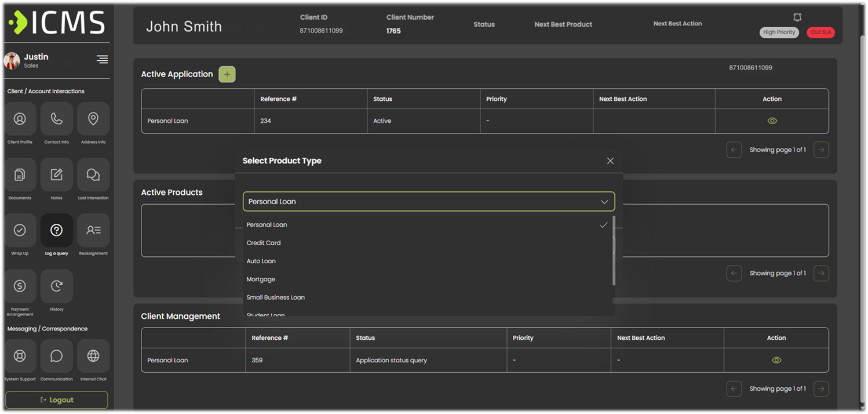Open the Notes icon
This screenshot has width=868, height=414.
click(x=56, y=175)
